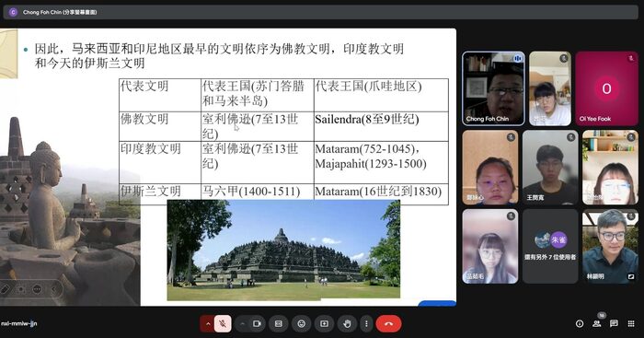644x338 pixels.
Task: Click muted mic icon on Oi Yee Fook tile
Action: point(631,58)
